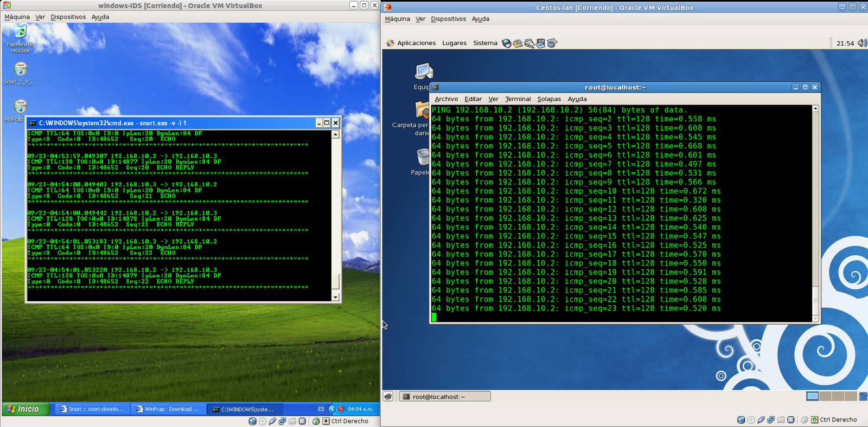Image resolution: width=868 pixels, height=427 pixels.
Task: Click the network status icon in windows-IDS VM
Action: pyautogui.click(x=282, y=421)
